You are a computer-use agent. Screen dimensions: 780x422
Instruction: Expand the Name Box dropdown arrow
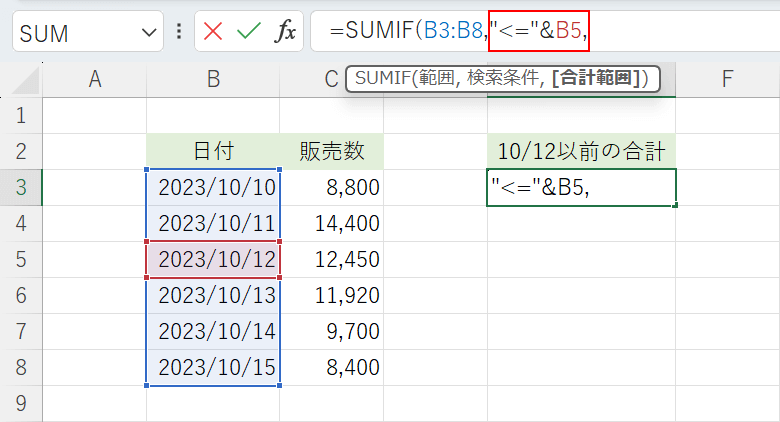pyautogui.click(x=150, y=33)
